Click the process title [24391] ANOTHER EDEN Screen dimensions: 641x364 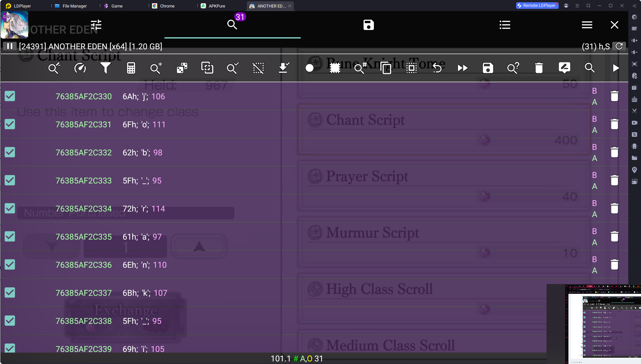point(91,46)
